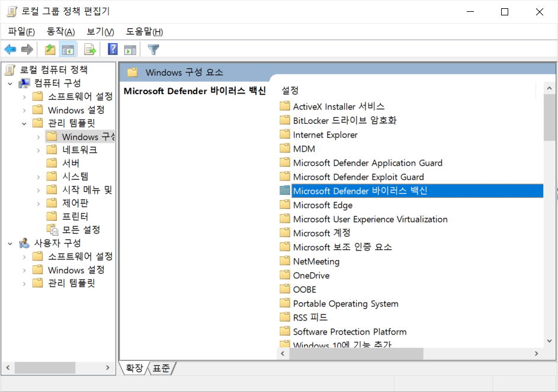Select Microsoft Edge in the list
The image size is (558, 392).
pyautogui.click(x=323, y=205)
